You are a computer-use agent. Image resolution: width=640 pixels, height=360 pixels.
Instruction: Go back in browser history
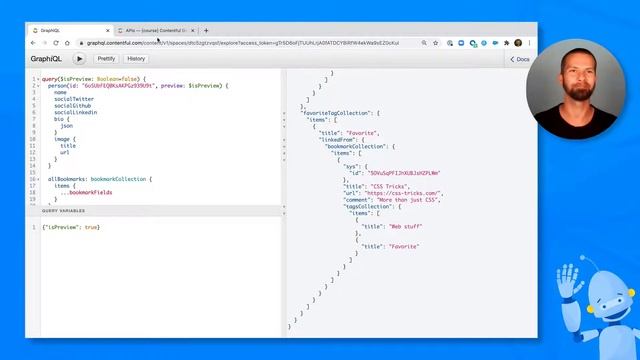33,43
